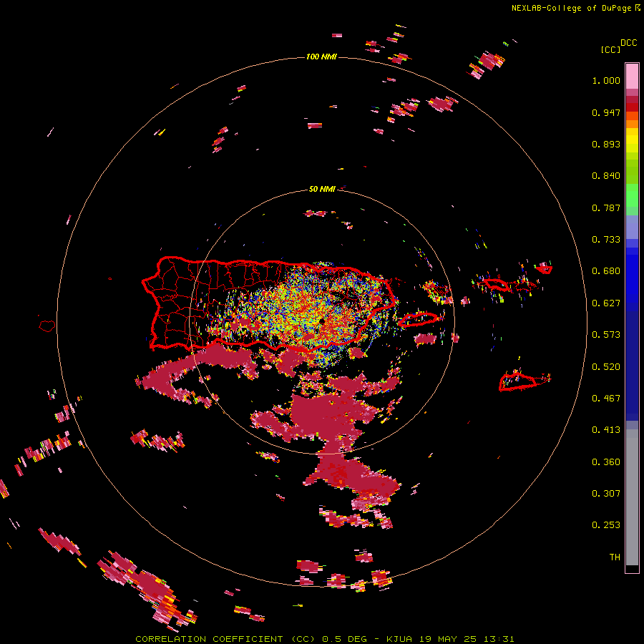644x644 pixels.
Task: Click the 19 MAY 25 13:31 timestamp
Action: coord(467,639)
